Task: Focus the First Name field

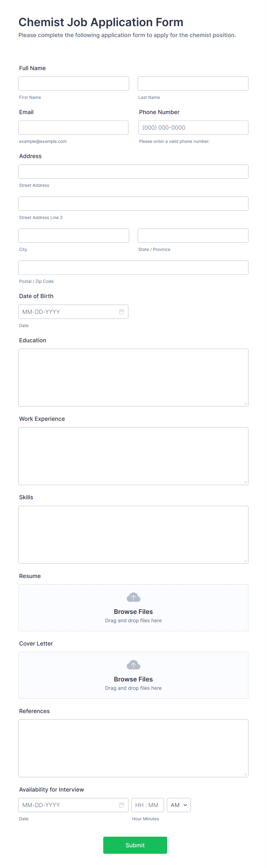Action: [x=74, y=84]
